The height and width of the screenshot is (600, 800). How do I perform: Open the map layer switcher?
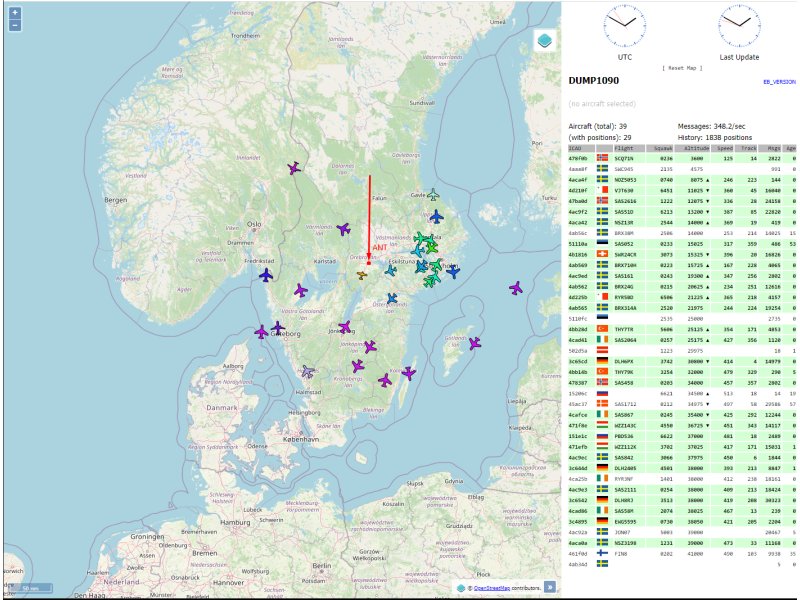pos(544,40)
